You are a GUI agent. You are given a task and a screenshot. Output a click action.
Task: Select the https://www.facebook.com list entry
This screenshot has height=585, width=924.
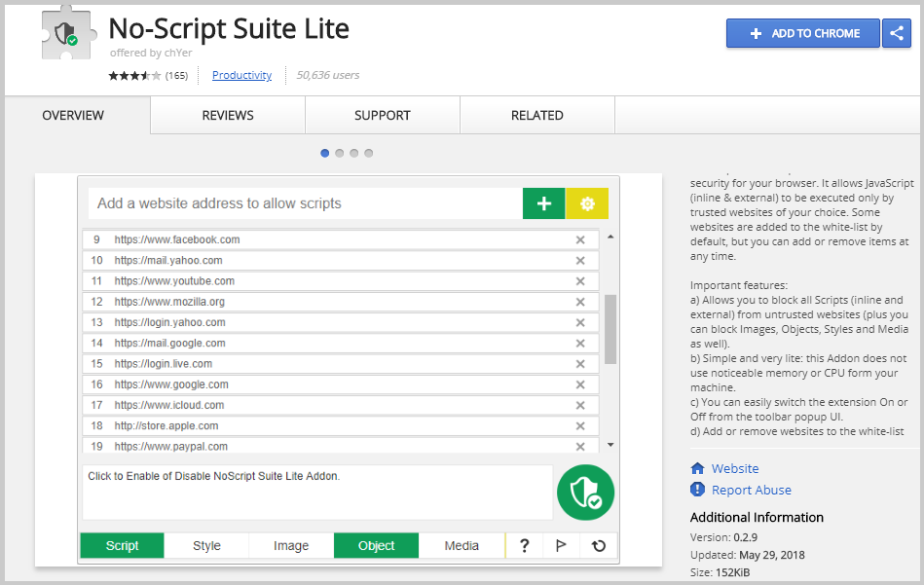click(x=341, y=239)
